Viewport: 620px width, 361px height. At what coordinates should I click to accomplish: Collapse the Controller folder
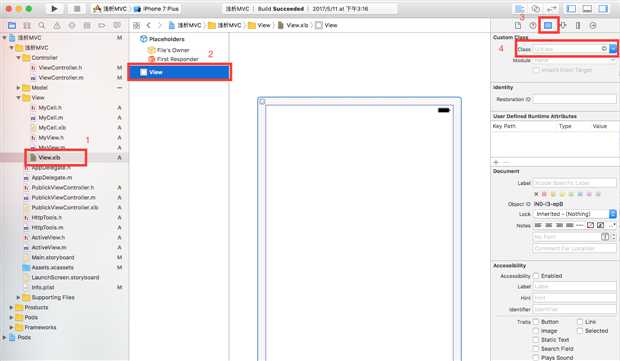(x=18, y=58)
